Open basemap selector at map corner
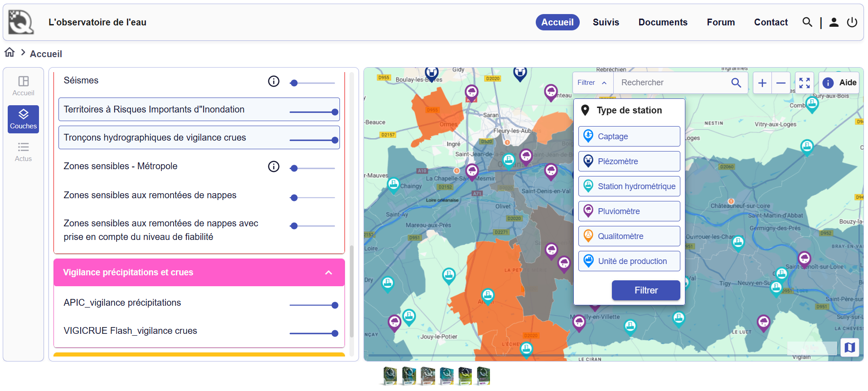Image resolution: width=868 pixels, height=391 pixels. tap(849, 347)
